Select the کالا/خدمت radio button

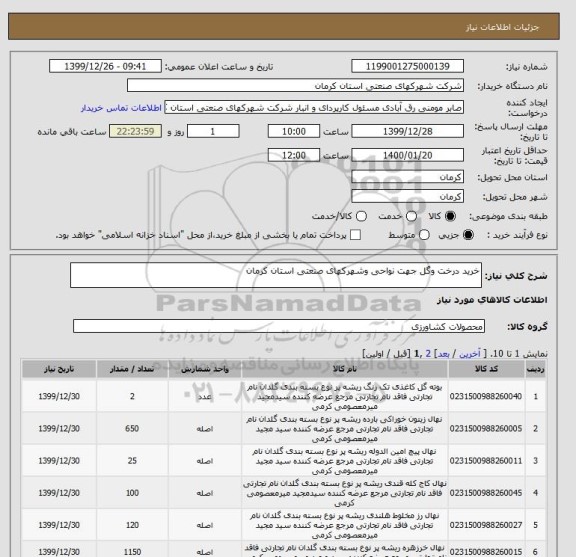[361, 216]
